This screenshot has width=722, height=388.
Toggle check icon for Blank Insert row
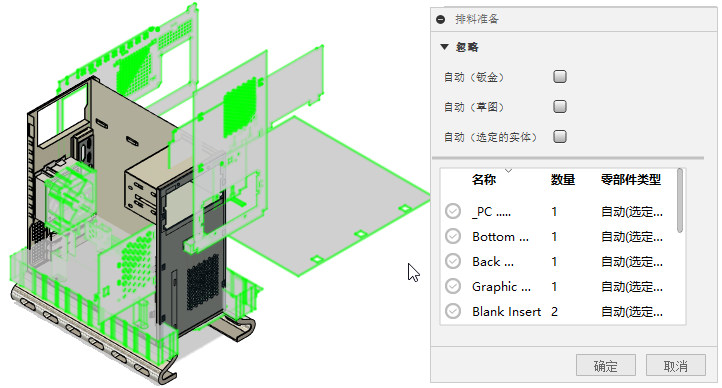pos(453,311)
